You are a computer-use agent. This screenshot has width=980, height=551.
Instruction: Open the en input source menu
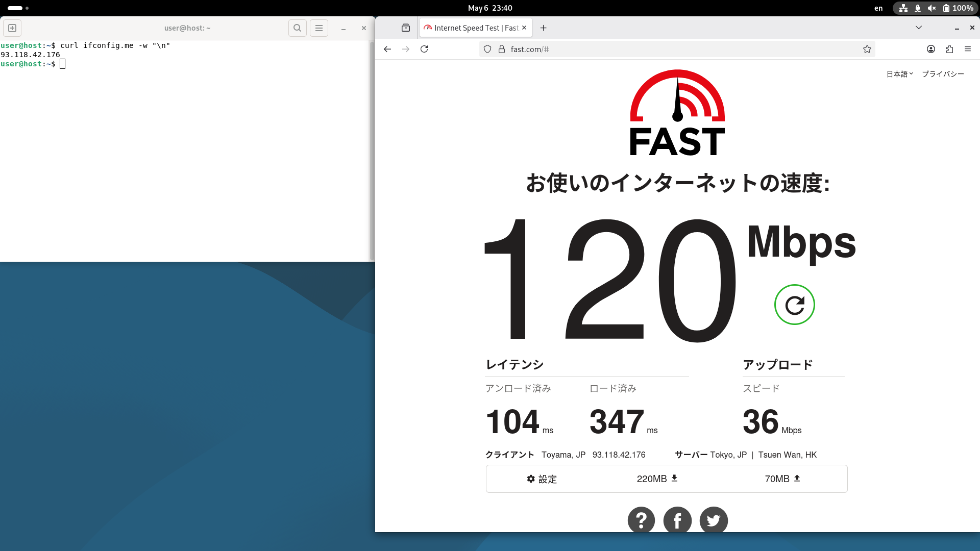878,8
